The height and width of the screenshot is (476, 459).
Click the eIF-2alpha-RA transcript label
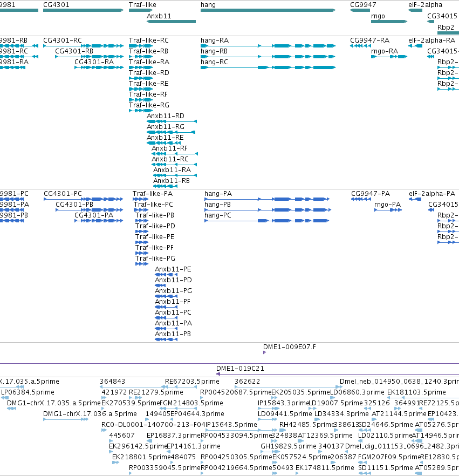[431, 40]
